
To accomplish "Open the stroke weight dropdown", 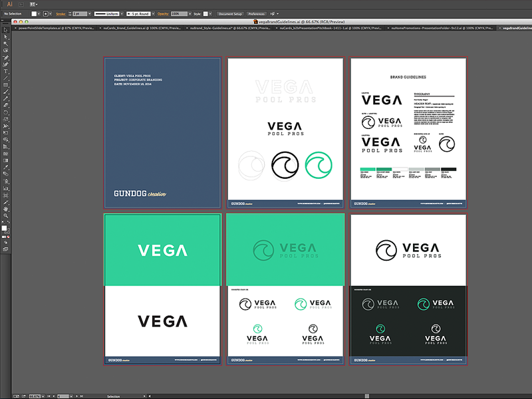I will tap(90, 13).
